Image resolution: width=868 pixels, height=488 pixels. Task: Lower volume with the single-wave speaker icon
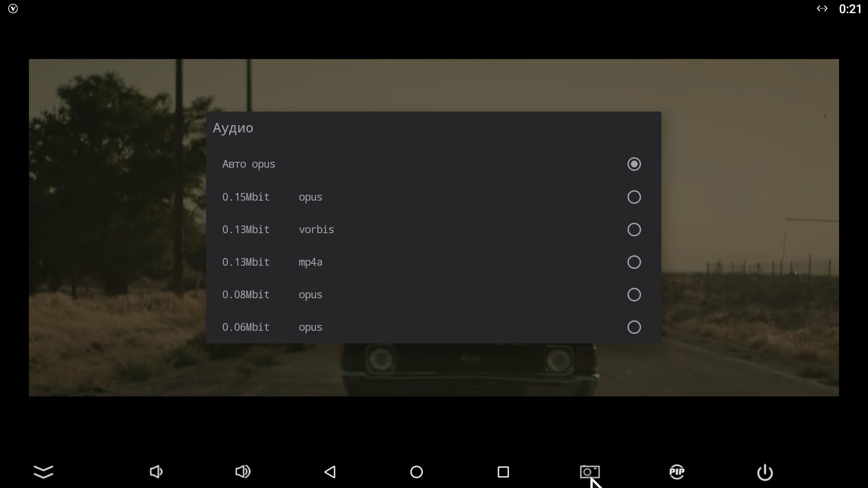(x=156, y=472)
